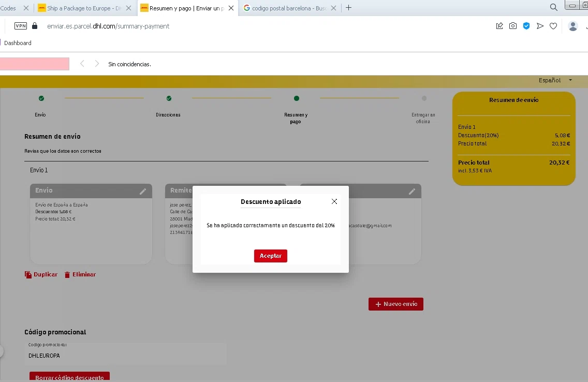Viewport: 588px width, 382px height.
Task: Click the Direcciones step indicator
Action: pos(169,98)
